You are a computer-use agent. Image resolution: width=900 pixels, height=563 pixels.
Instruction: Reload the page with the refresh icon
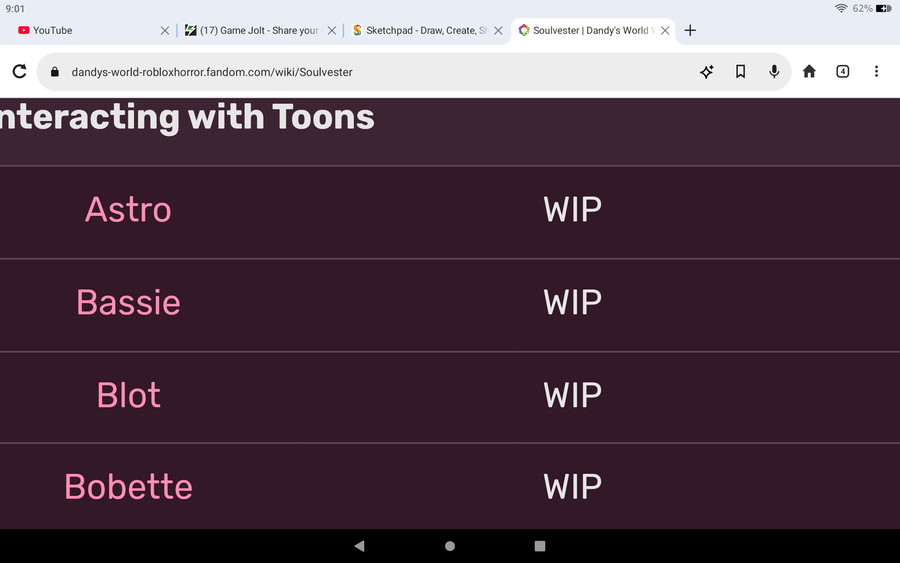tap(19, 72)
